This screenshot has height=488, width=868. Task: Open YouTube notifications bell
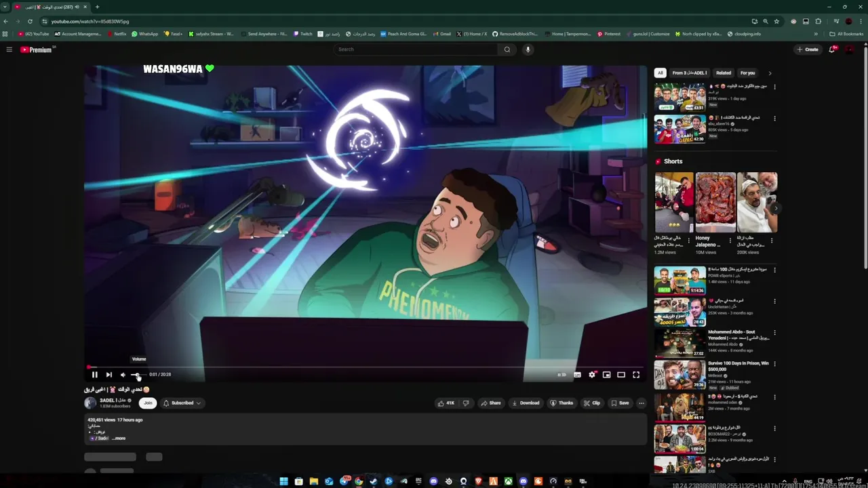click(x=832, y=49)
